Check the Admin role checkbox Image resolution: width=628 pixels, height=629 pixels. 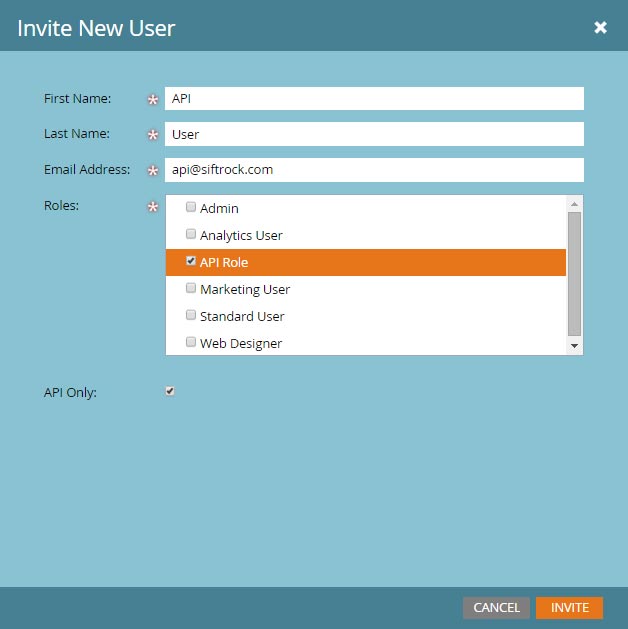coord(191,207)
